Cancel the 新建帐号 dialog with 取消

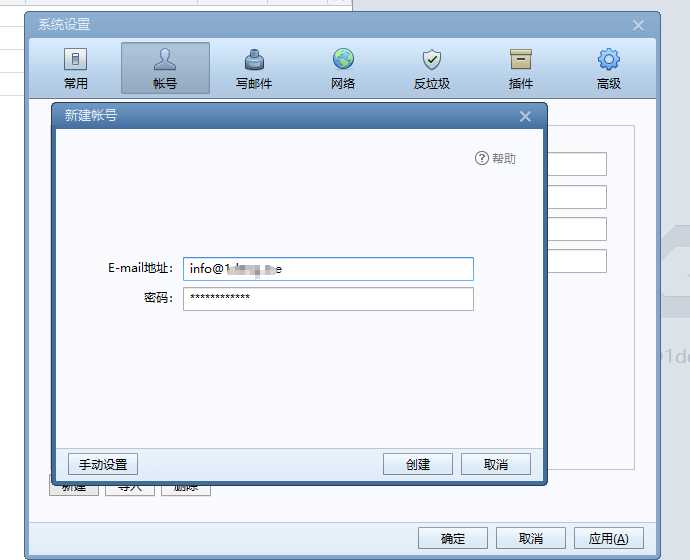496,464
